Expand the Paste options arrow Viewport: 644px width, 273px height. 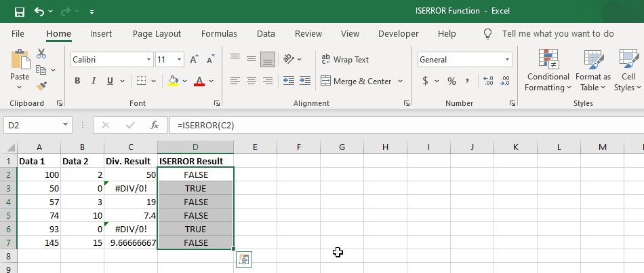coord(20,87)
